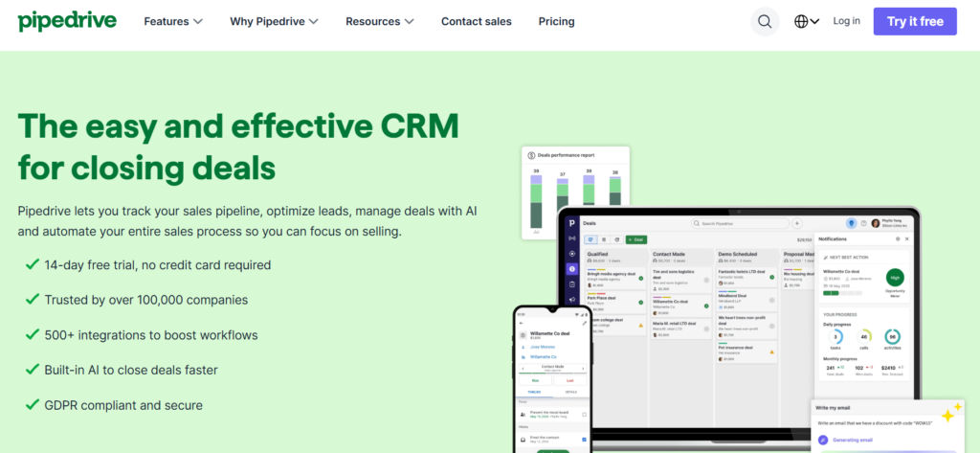This screenshot has width=980, height=453.
Task: Open Notifications settings gear in mockup
Action: (898, 239)
